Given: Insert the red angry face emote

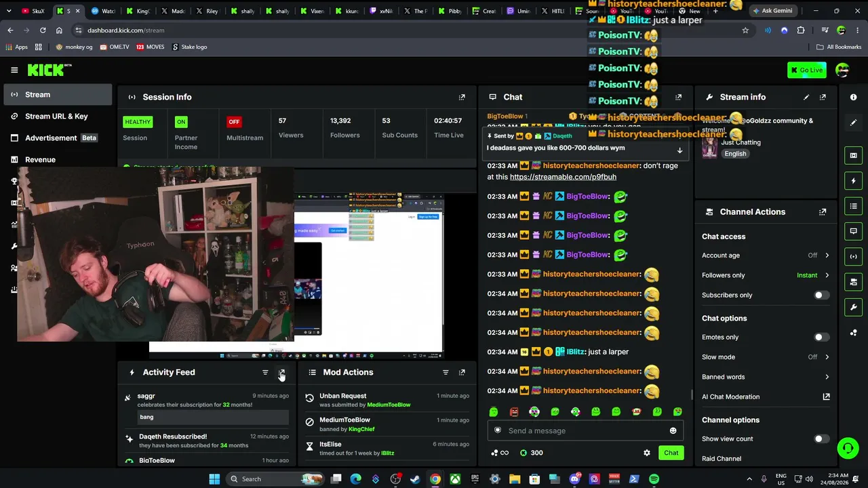Looking at the screenshot, I should pos(514,411).
